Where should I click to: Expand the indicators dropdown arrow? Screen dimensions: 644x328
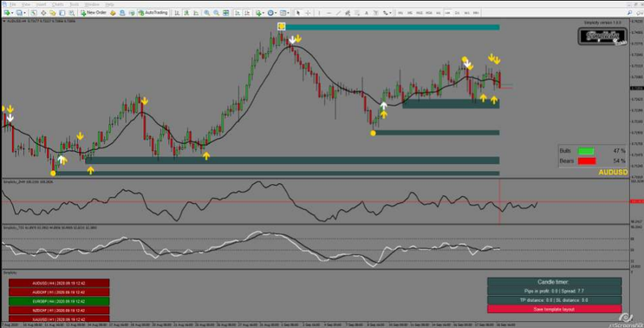coord(263,13)
